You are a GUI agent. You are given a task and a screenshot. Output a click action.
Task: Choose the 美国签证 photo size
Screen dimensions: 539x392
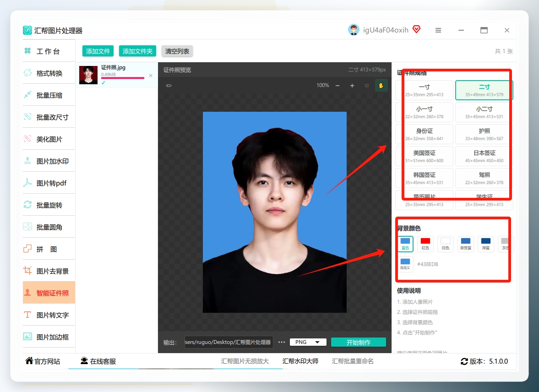point(424,156)
